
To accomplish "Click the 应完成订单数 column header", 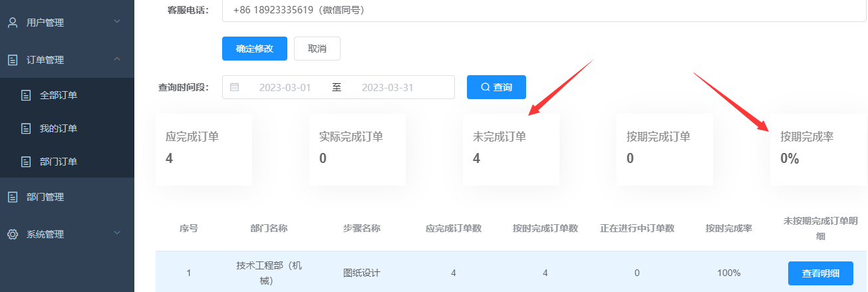I will 454,228.
